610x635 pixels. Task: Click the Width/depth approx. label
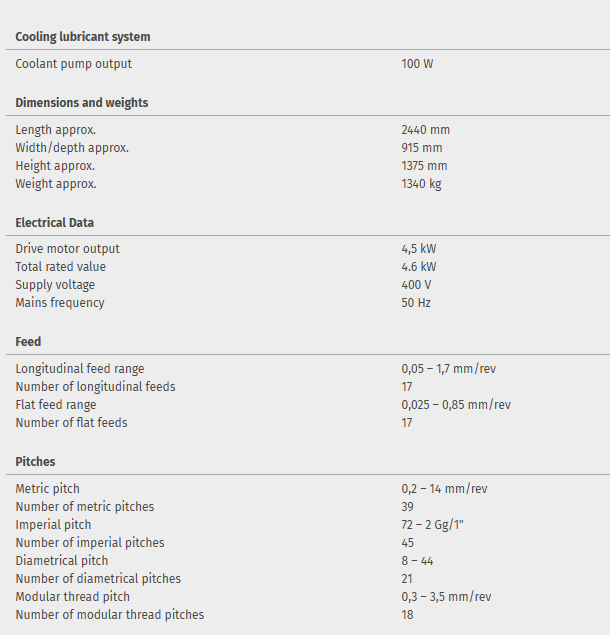point(72,148)
